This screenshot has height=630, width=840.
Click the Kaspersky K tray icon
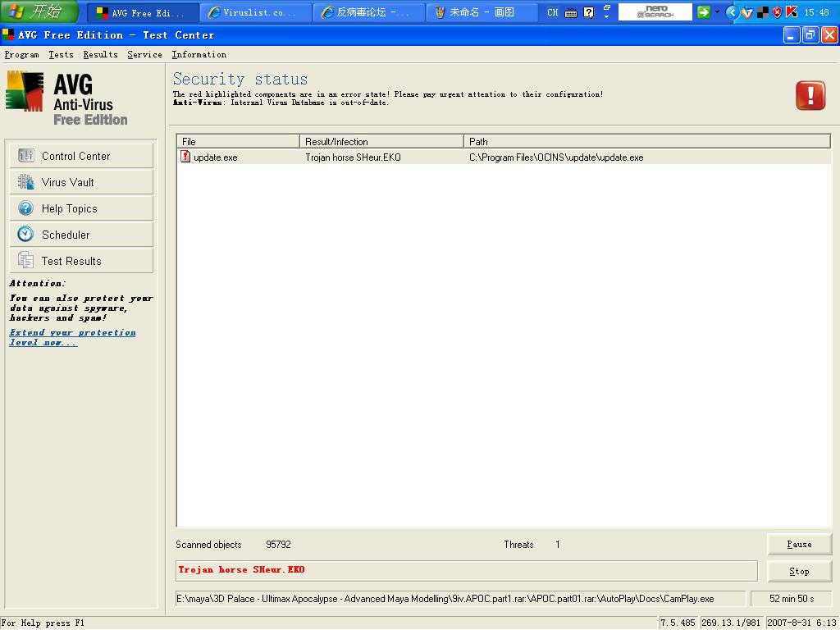(x=792, y=11)
